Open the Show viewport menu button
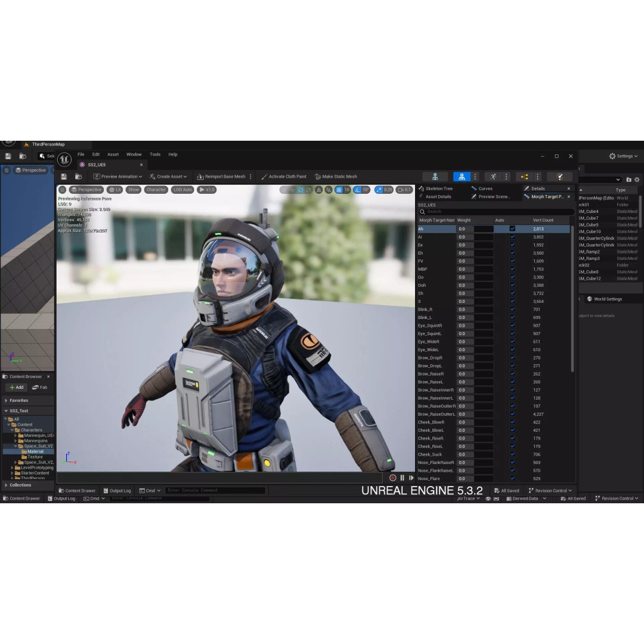644x644 pixels. coord(134,190)
